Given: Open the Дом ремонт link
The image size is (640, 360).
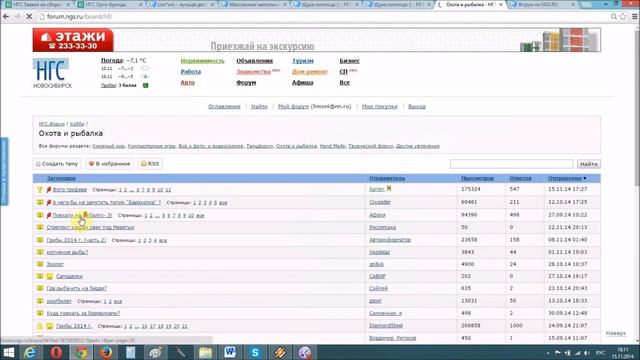Looking at the screenshot, I should coord(309,71).
